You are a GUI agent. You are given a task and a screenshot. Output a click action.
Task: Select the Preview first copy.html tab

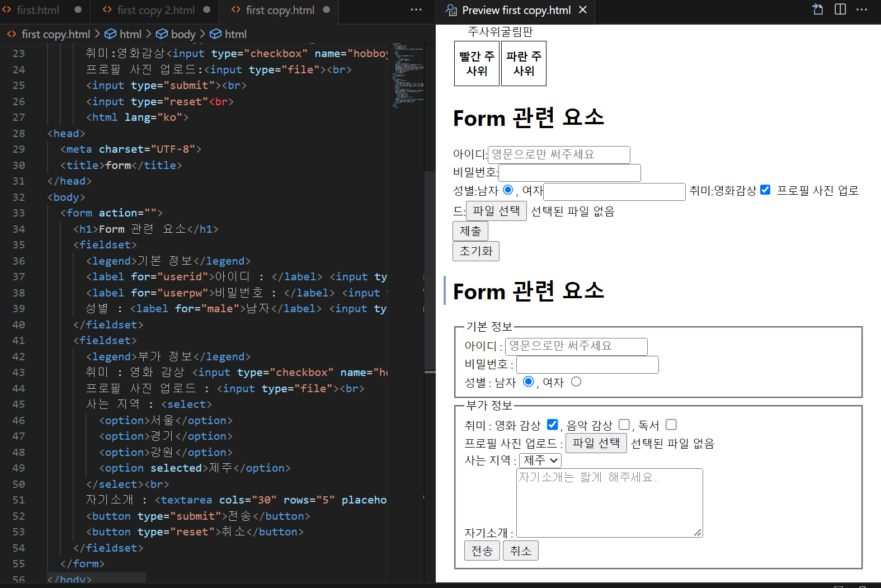[x=516, y=10]
